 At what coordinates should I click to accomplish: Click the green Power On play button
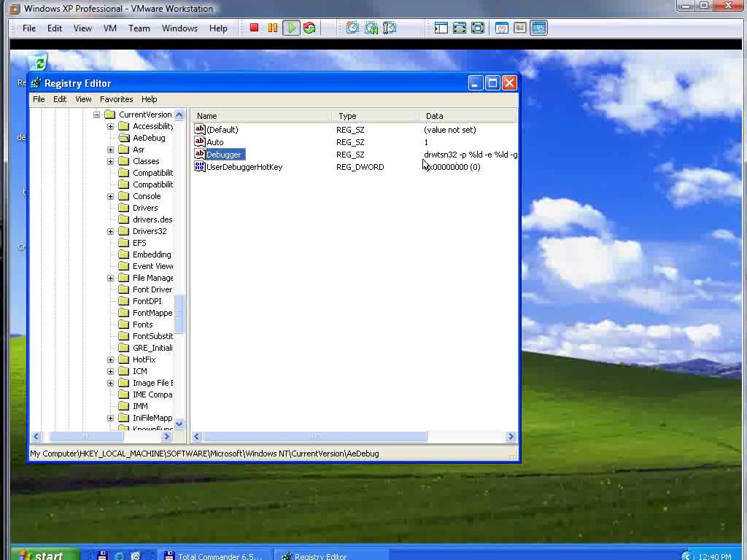(291, 28)
